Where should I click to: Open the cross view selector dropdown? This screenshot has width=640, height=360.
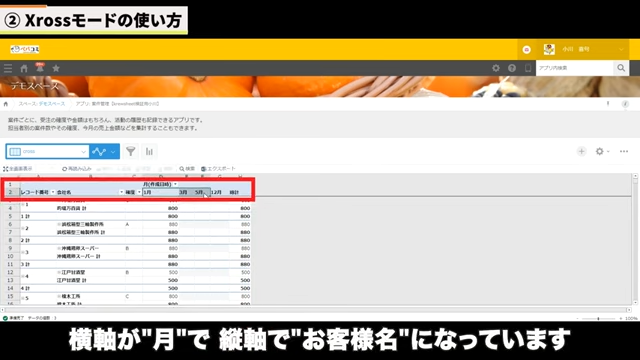click(47, 151)
